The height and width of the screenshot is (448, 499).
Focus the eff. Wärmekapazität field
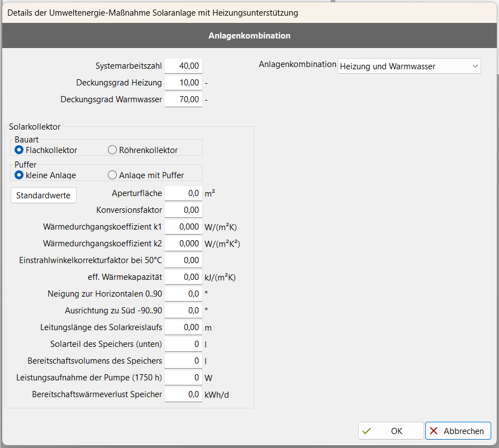coord(183,277)
